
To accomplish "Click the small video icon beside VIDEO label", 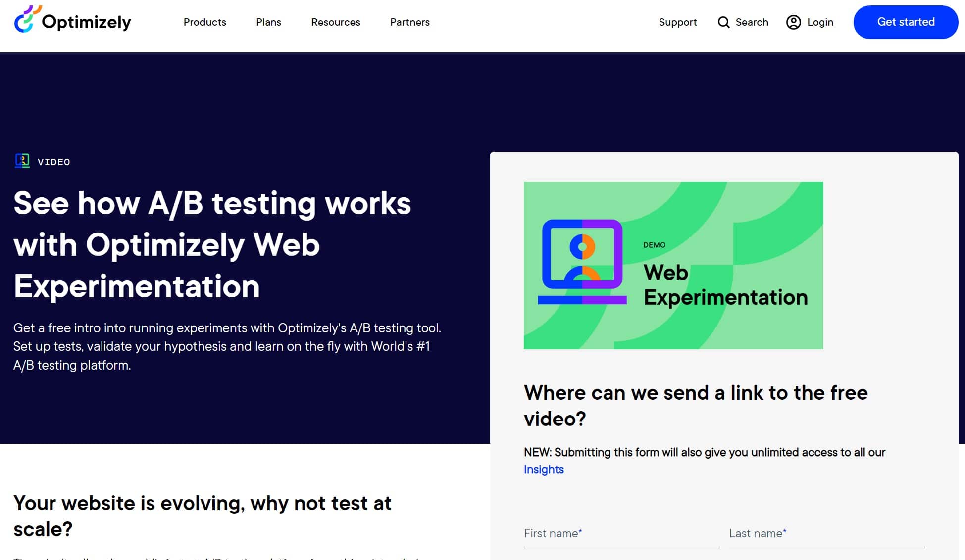I will 22,161.
